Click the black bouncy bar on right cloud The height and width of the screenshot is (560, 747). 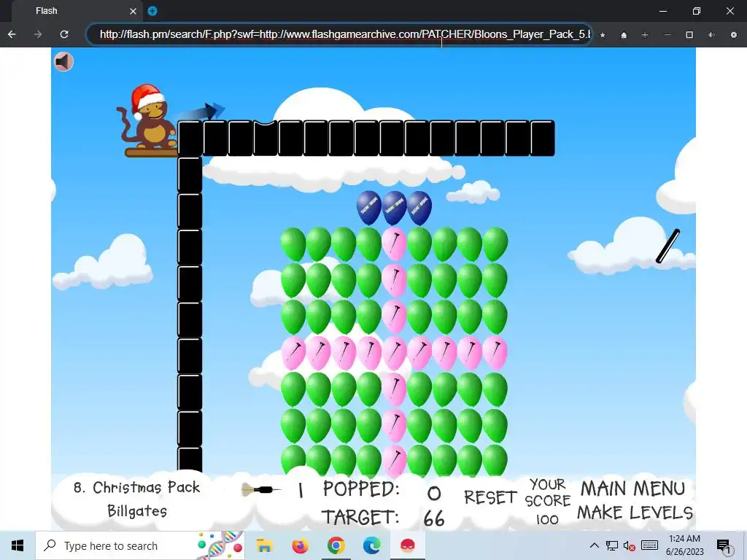pos(668,246)
